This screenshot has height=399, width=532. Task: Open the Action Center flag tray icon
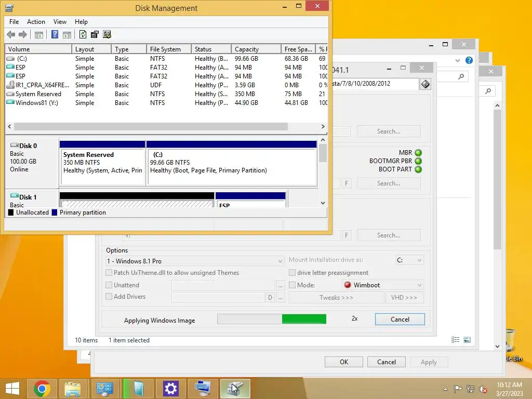pos(458,389)
